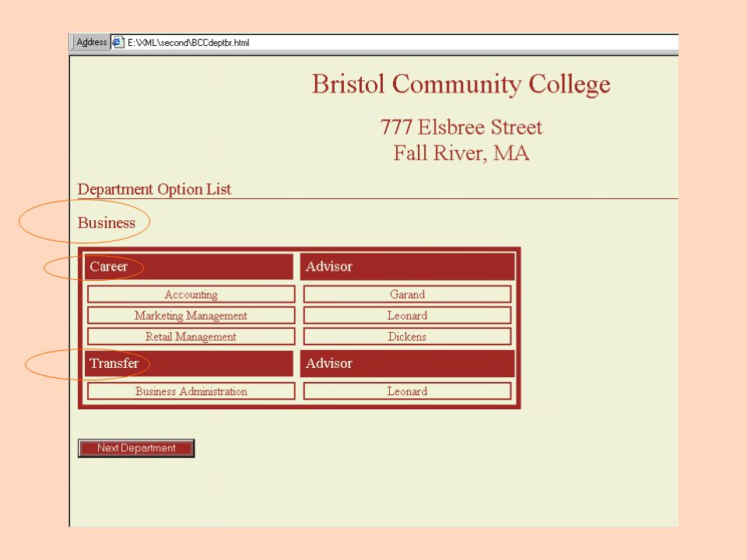Click the 777 Elsbree Street address line
This screenshot has height=560, width=747.
[x=461, y=127]
